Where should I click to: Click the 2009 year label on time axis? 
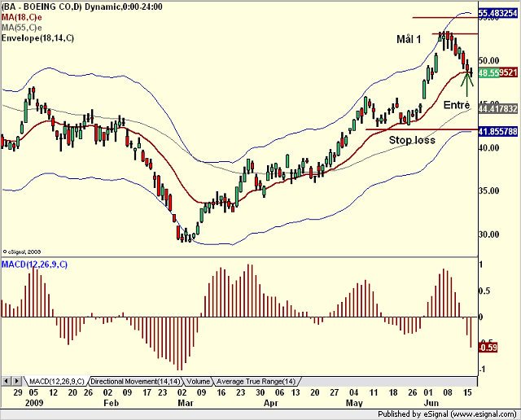34,403
